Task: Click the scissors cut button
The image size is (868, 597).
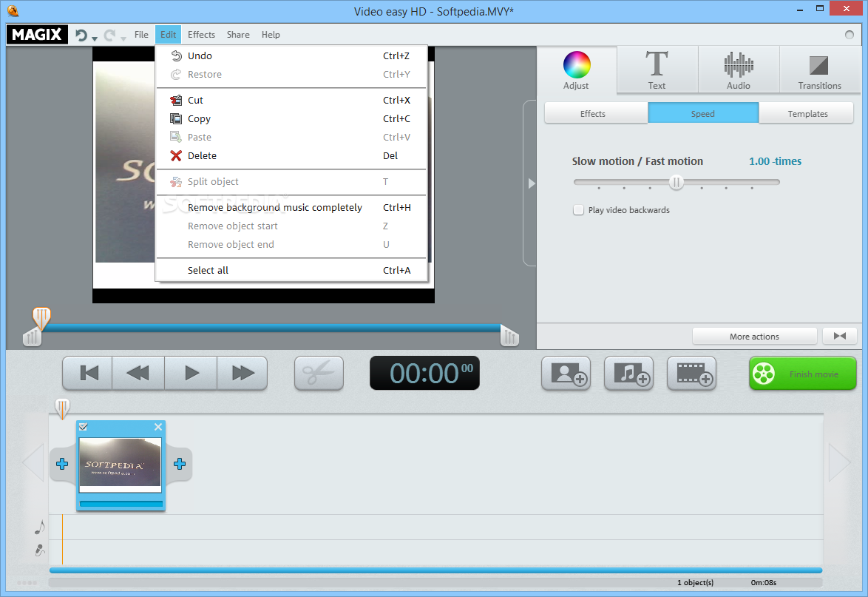Action: pyautogui.click(x=319, y=374)
